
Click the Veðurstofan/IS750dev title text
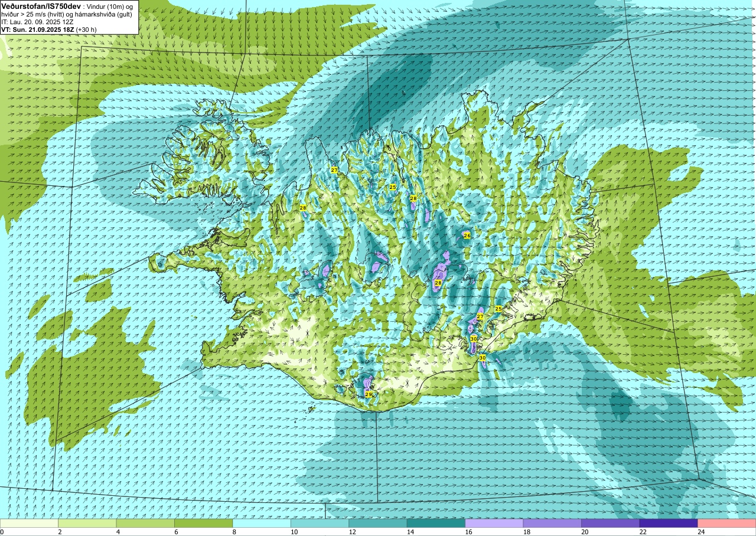coord(41,5)
